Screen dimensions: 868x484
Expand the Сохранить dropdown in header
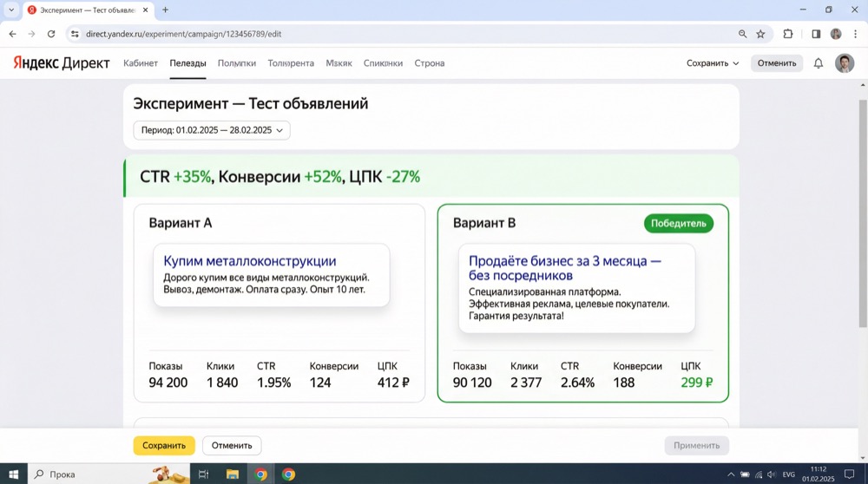click(713, 63)
